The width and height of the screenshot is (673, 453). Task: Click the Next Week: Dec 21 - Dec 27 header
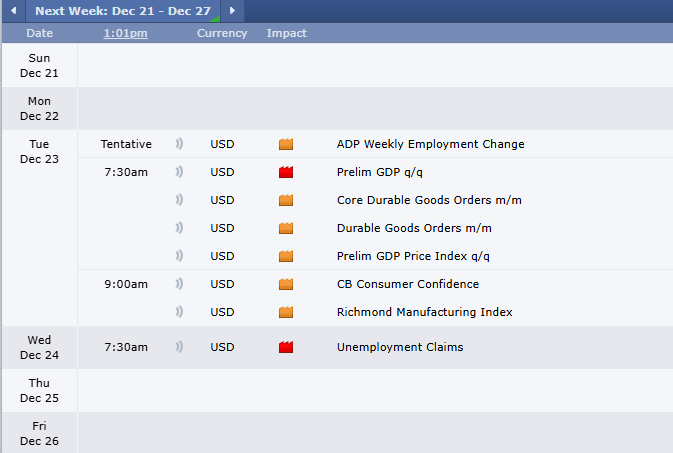click(121, 11)
